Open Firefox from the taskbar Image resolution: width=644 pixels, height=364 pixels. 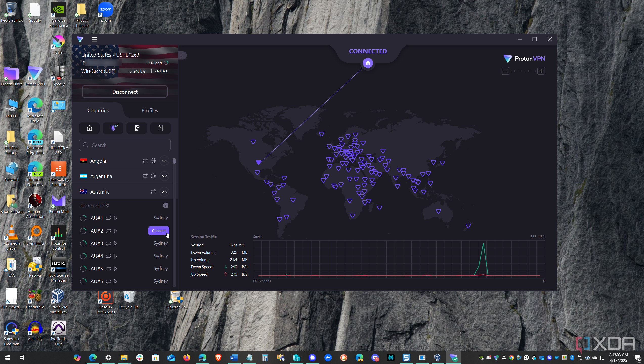coord(187,358)
